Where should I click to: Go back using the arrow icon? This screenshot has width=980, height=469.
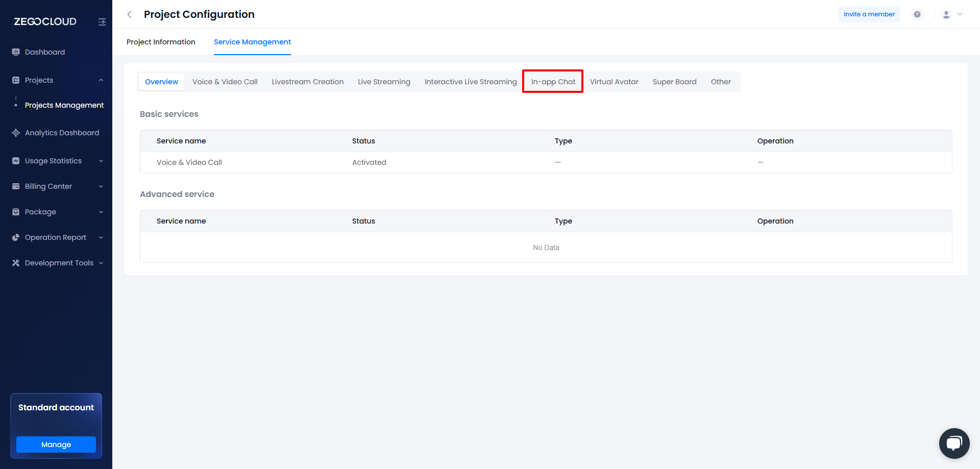click(130, 14)
